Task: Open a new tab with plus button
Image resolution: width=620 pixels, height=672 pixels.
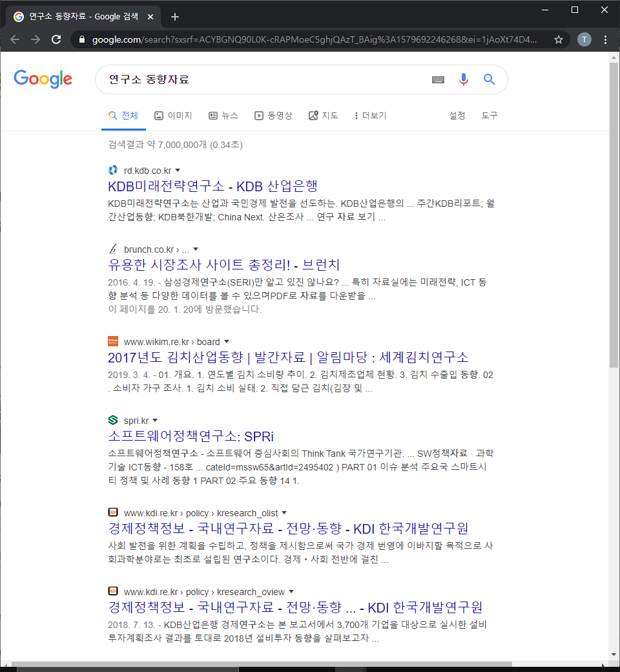Action: [x=175, y=17]
